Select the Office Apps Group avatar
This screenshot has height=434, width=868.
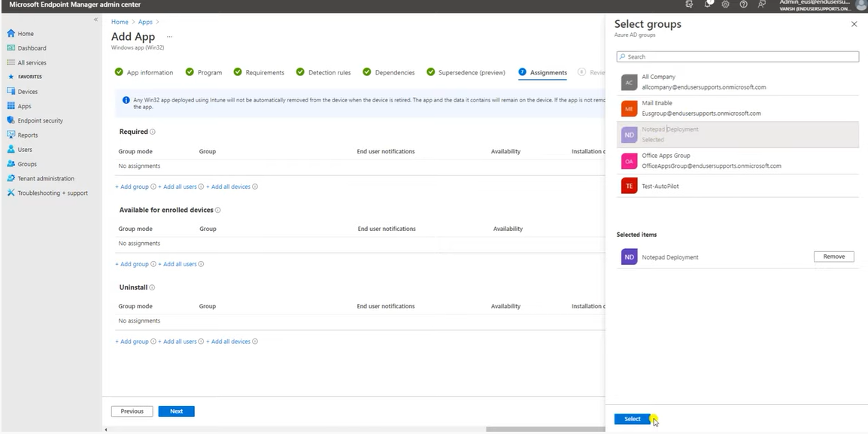[629, 161]
